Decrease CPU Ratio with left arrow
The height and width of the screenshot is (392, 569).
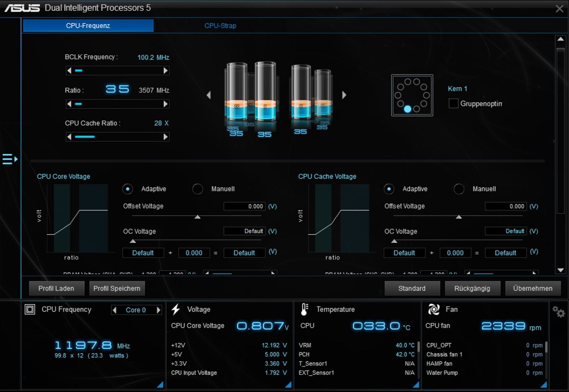(69, 104)
